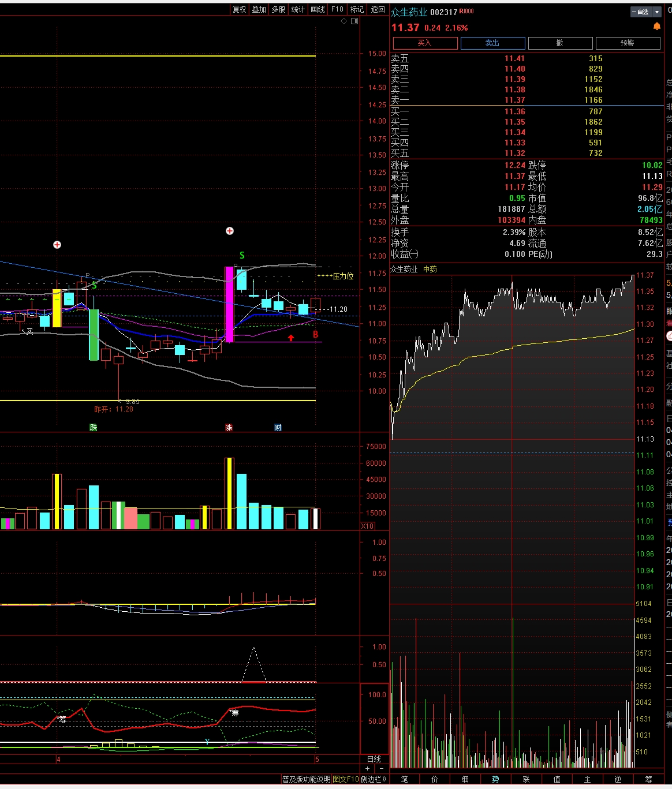Switch to the 价 price tab
Image resolution: width=672 pixels, height=789 pixels.
pos(435,779)
